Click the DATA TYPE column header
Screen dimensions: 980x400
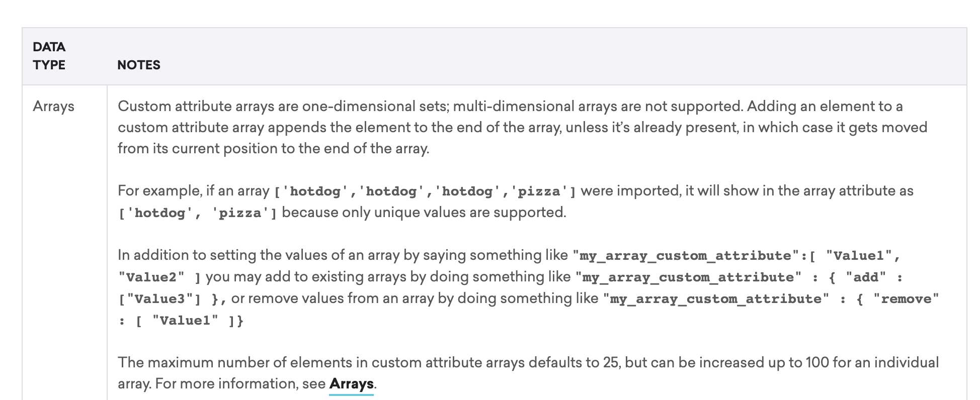tap(49, 56)
